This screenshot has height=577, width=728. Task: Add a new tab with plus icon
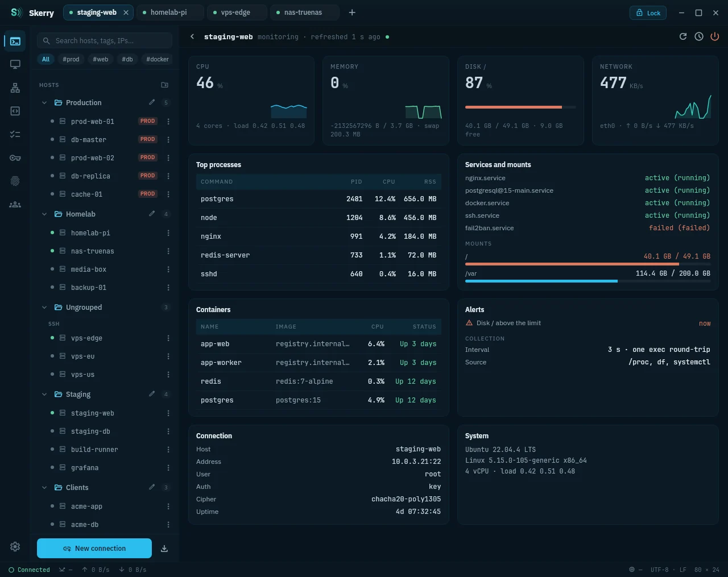352,13
